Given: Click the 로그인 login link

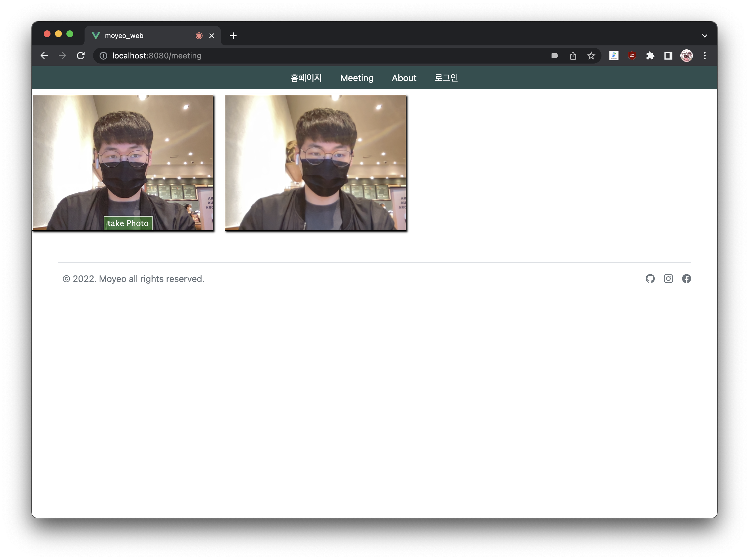Looking at the screenshot, I should 446,78.
